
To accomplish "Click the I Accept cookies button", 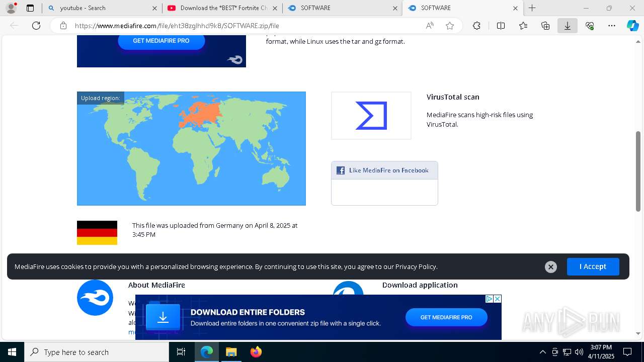I will [x=593, y=266].
